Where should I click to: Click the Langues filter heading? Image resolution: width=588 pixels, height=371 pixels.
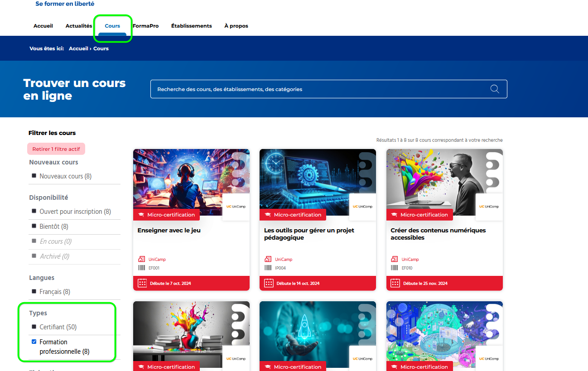coord(42,278)
